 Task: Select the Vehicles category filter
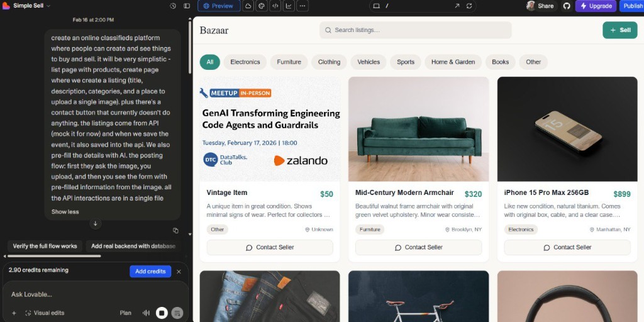(x=369, y=62)
